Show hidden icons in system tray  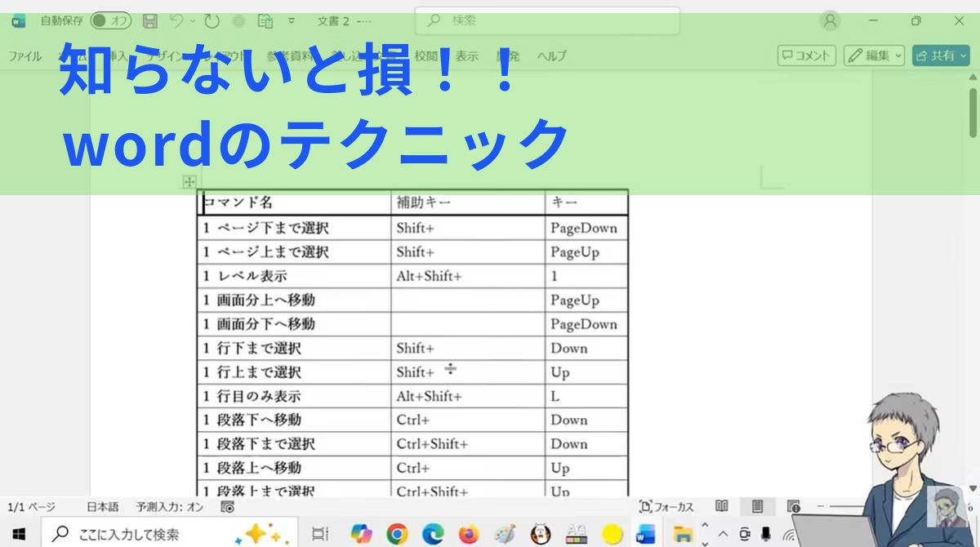coord(724,536)
